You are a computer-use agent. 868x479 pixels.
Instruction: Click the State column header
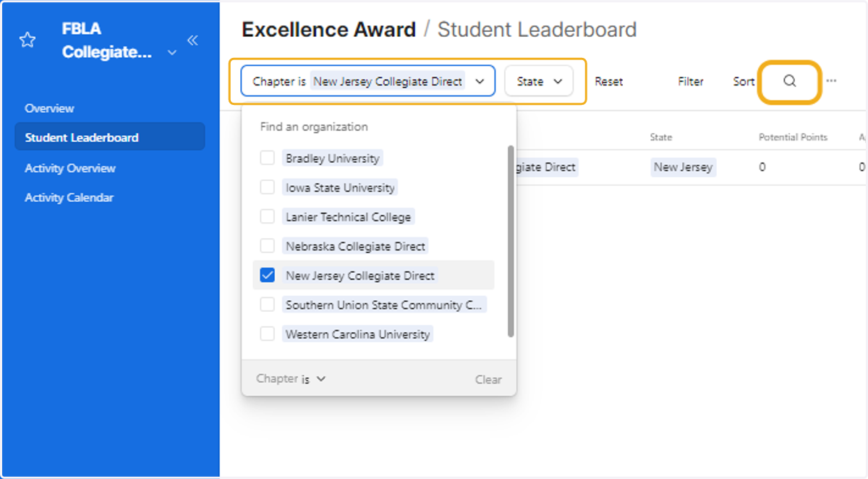point(661,137)
